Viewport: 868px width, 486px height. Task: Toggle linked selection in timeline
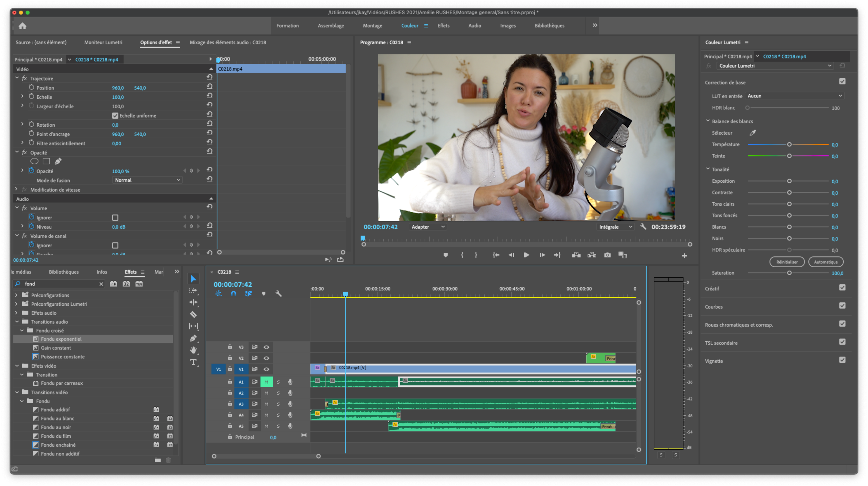[248, 294]
